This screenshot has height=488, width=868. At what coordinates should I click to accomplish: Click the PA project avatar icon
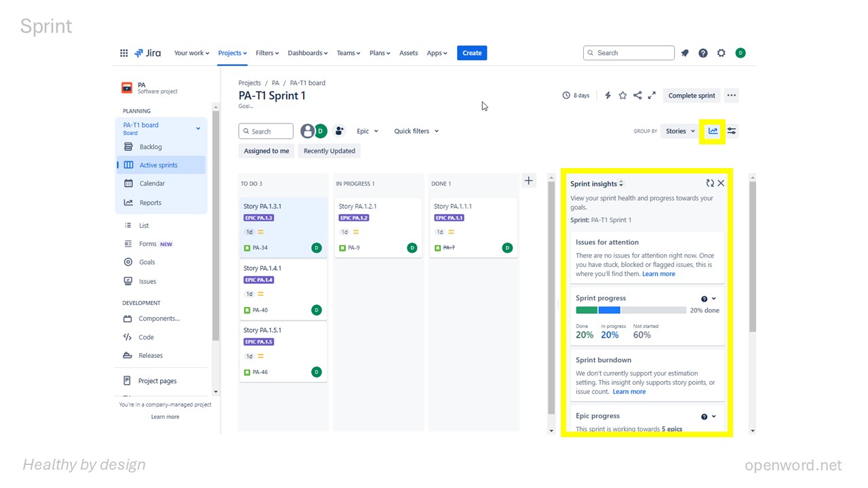127,87
